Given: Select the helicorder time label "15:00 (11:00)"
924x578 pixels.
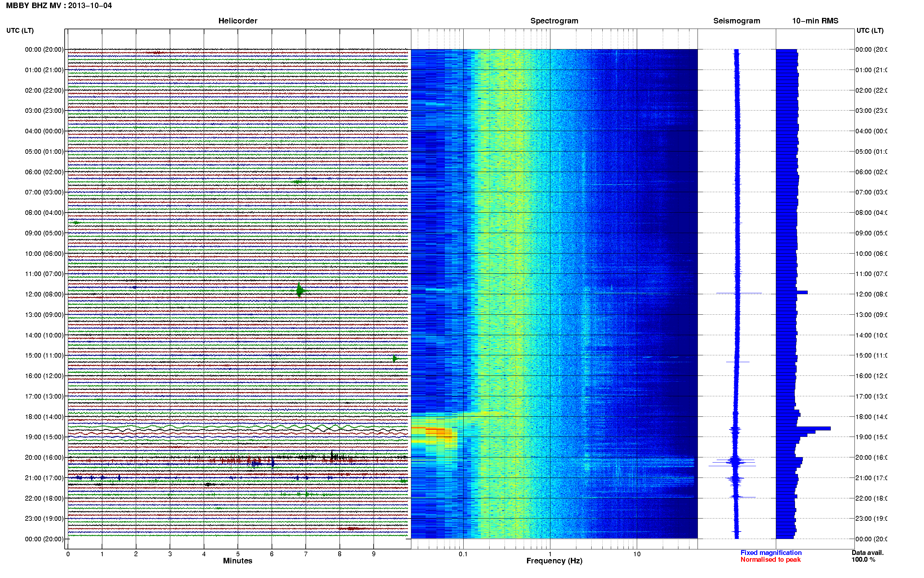Looking at the screenshot, I should click(x=44, y=356).
